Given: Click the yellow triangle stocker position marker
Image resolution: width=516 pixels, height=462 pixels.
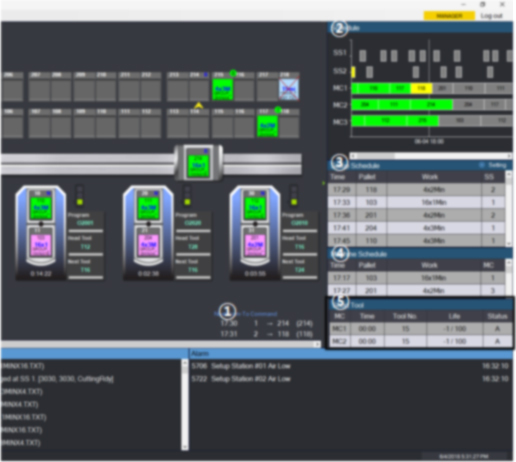Looking at the screenshot, I should (199, 105).
